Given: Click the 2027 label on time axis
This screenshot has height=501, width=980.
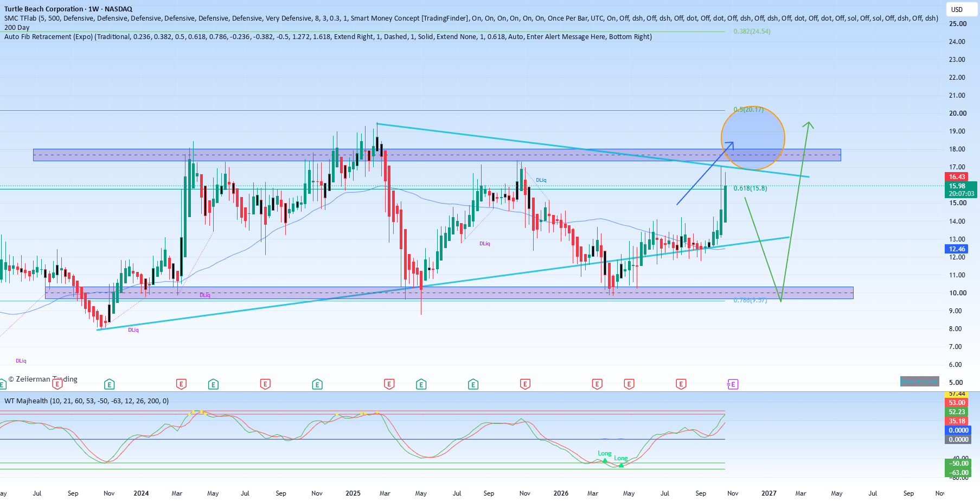Looking at the screenshot, I should (x=768, y=493).
